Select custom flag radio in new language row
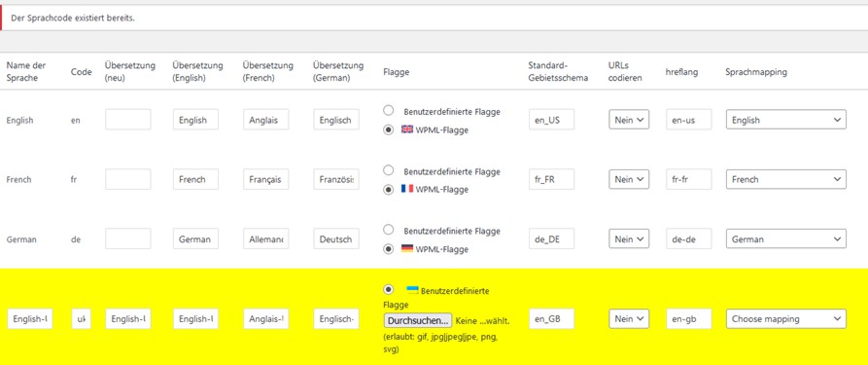The height and width of the screenshot is (365, 868). 389,289
